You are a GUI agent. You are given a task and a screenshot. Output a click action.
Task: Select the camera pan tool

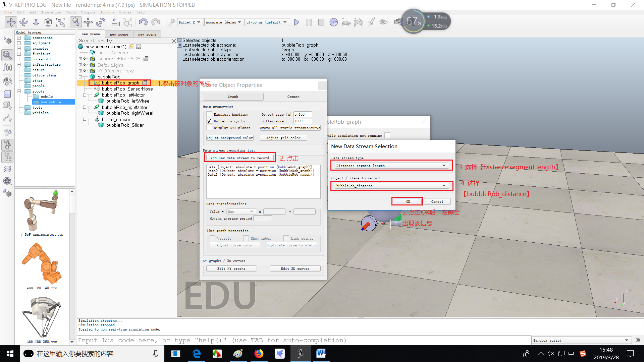coord(11,22)
